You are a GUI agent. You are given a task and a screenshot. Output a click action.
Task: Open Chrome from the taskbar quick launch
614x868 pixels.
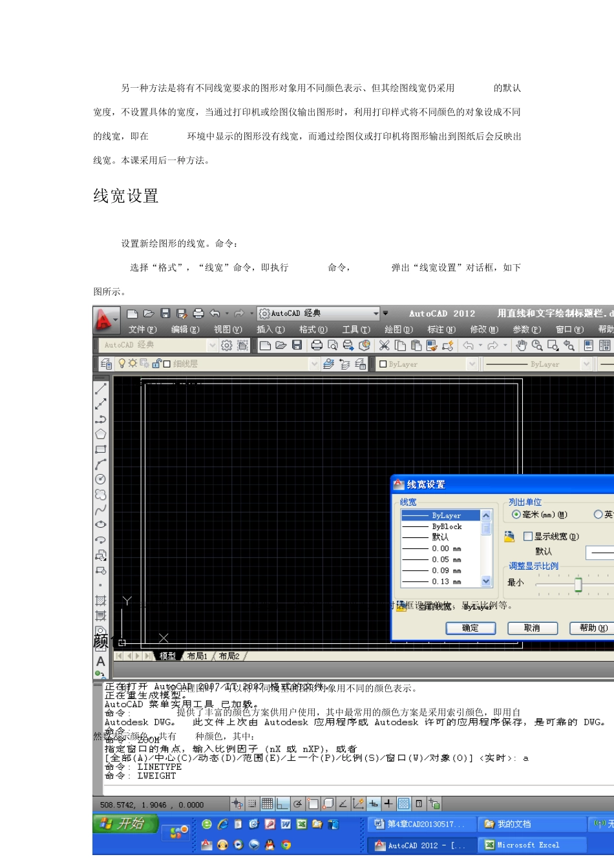tap(286, 845)
